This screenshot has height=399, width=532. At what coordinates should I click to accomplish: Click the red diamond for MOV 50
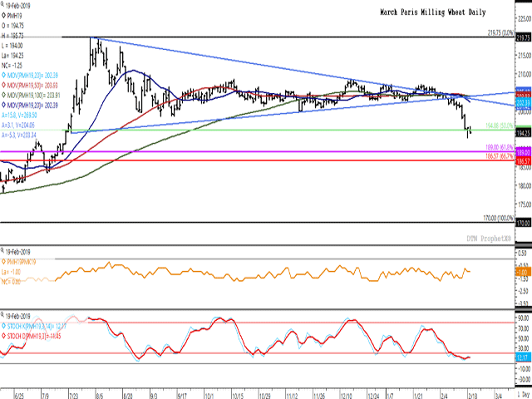[3, 85]
